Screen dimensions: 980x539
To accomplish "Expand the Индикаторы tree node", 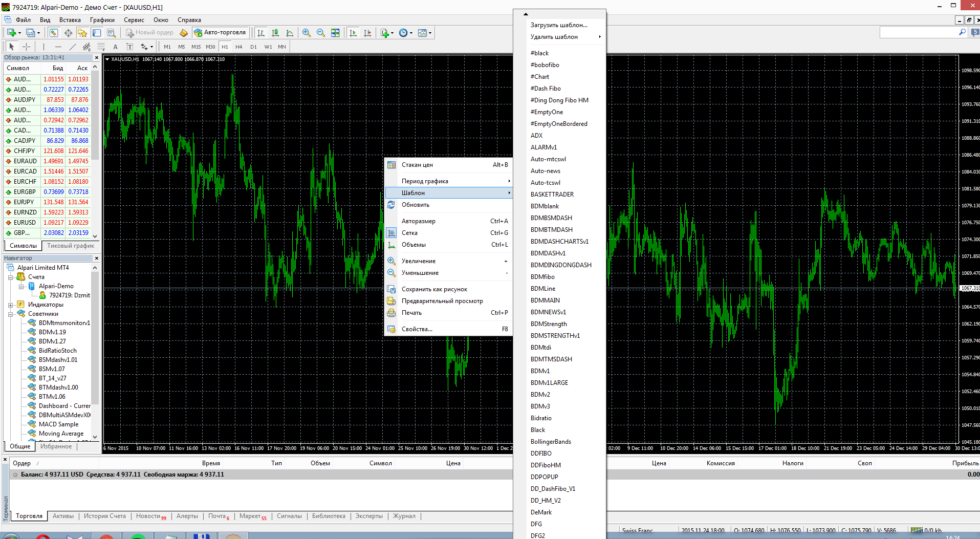I will [x=10, y=305].
